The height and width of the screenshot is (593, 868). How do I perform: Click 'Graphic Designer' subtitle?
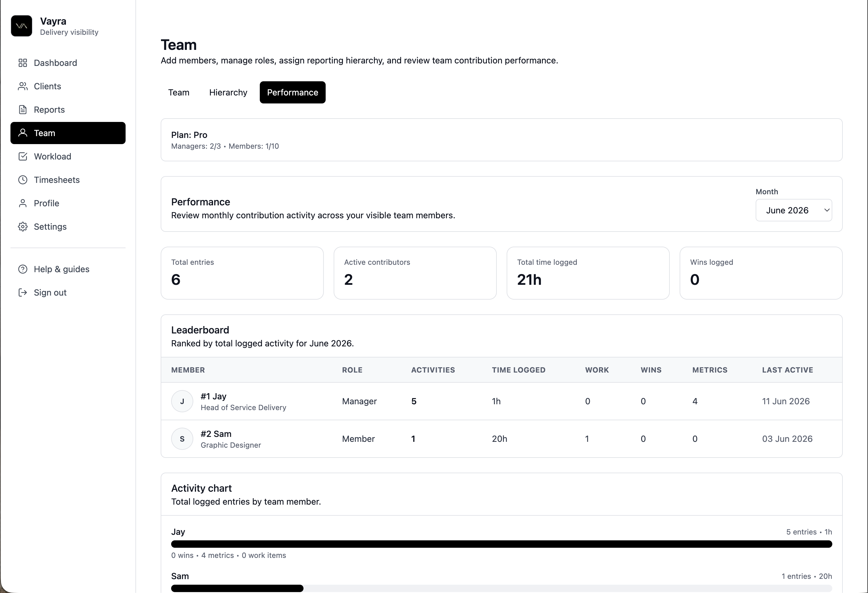point(231,445)
